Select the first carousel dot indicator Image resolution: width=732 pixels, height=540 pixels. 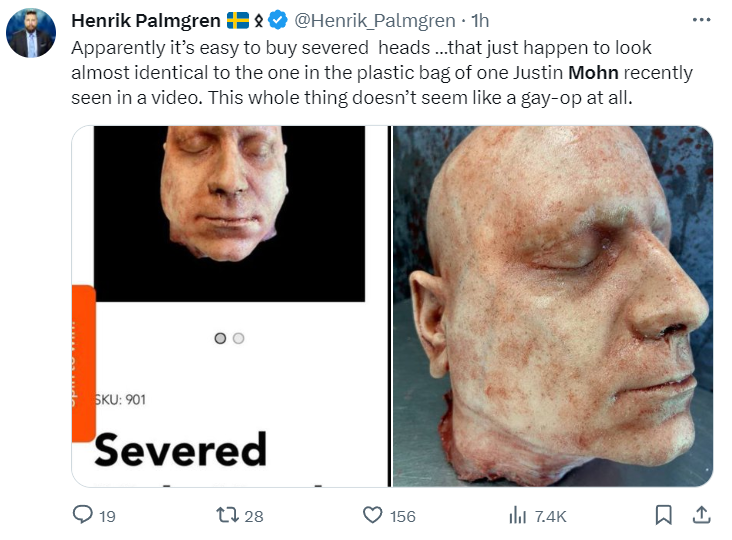[220, 338]
